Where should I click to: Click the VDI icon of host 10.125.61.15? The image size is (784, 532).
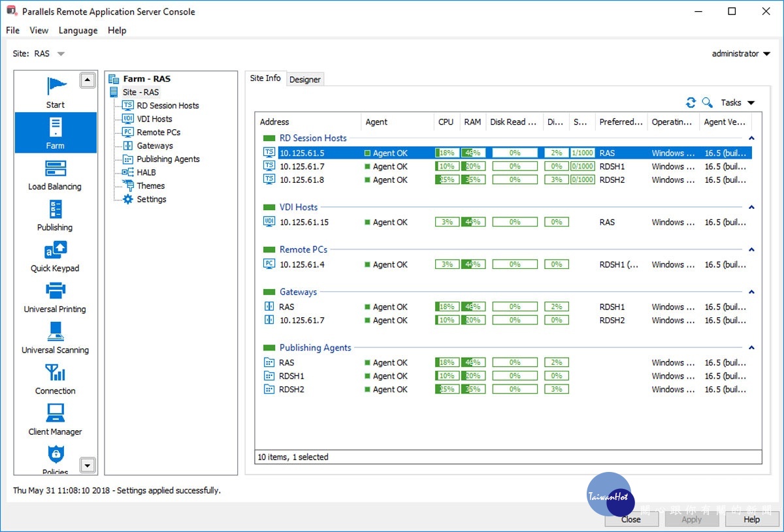click(x=269, y=222)
